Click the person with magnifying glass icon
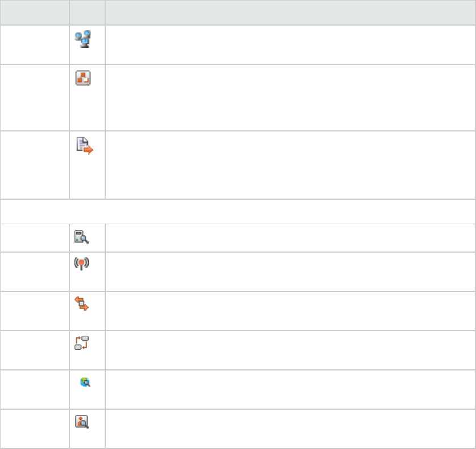The width and height of the screenshot is (476, 449). [83, 422]
